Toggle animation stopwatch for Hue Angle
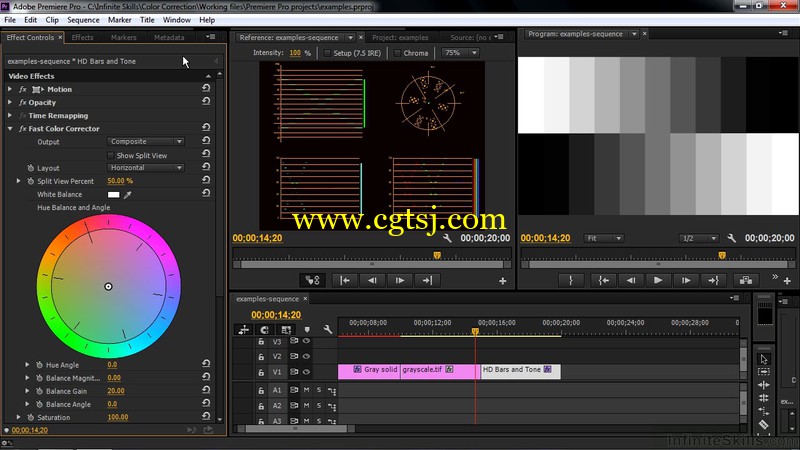The image size is (800, 450). (39, 365)
